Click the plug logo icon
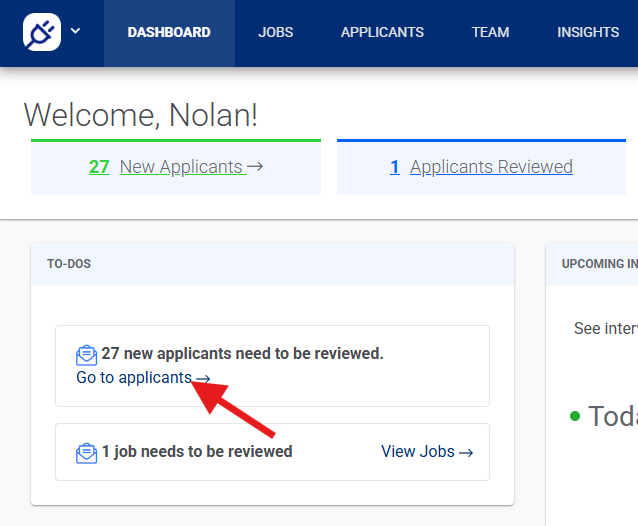The height and width of the screenshot is (526, 638). 42,32
